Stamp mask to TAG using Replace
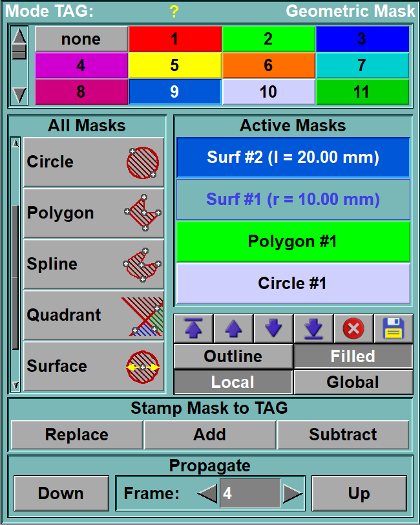This screenshot has width=420, height=525. click(x=77, y=434)
